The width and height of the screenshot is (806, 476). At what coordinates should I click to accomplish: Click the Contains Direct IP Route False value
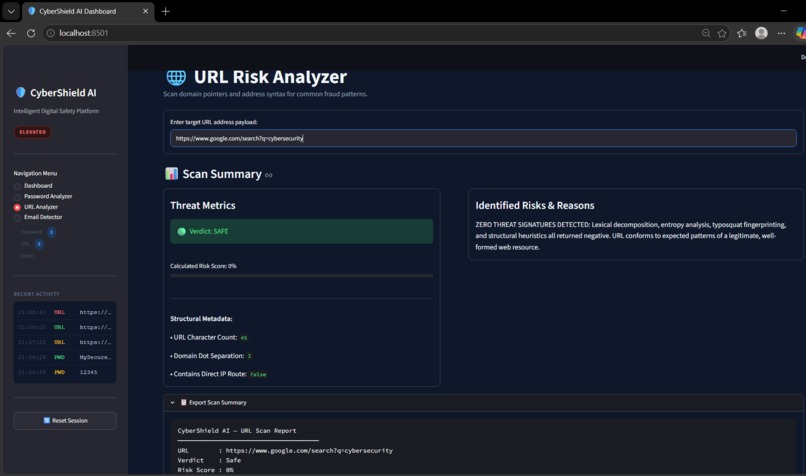pyautogui.click(x=258, y=374)
